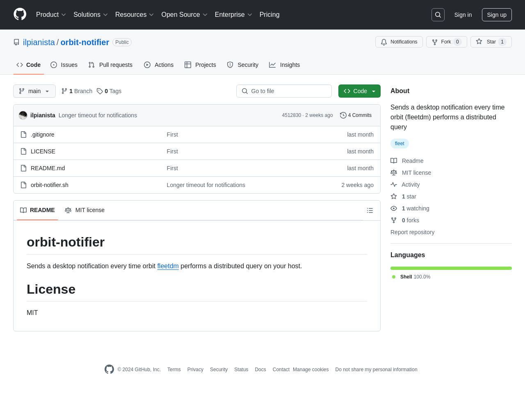Expand the Enterprise menu

click(x=233, y=15)
